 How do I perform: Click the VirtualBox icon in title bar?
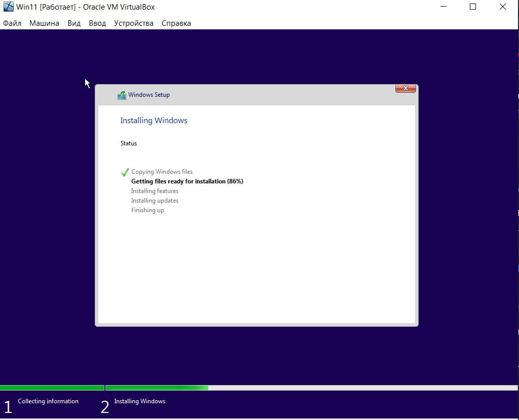[x=8, y=7]
